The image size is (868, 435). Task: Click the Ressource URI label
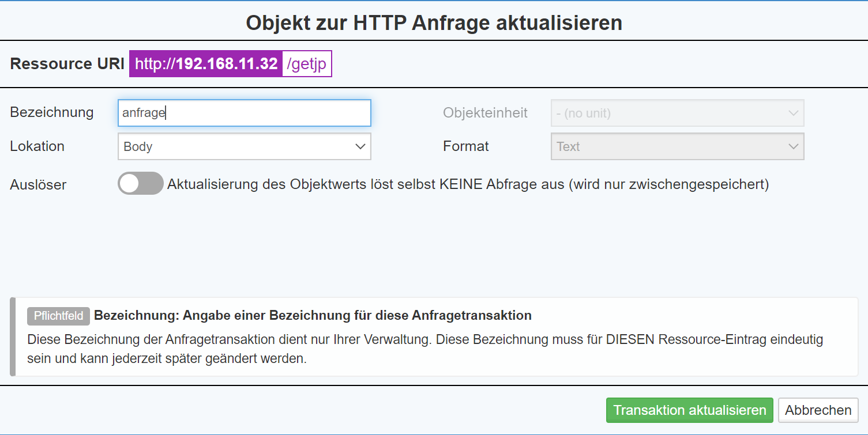click(67, 63)
